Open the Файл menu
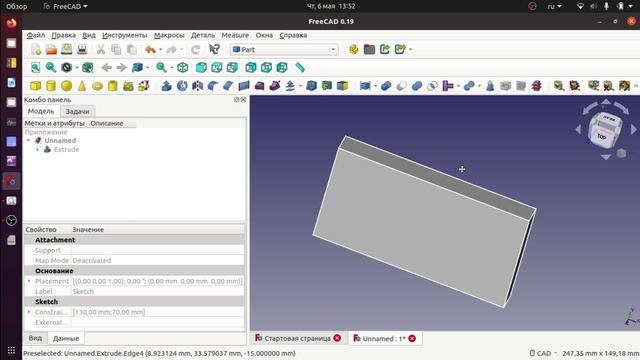640x360 pixels. point(36,35)
